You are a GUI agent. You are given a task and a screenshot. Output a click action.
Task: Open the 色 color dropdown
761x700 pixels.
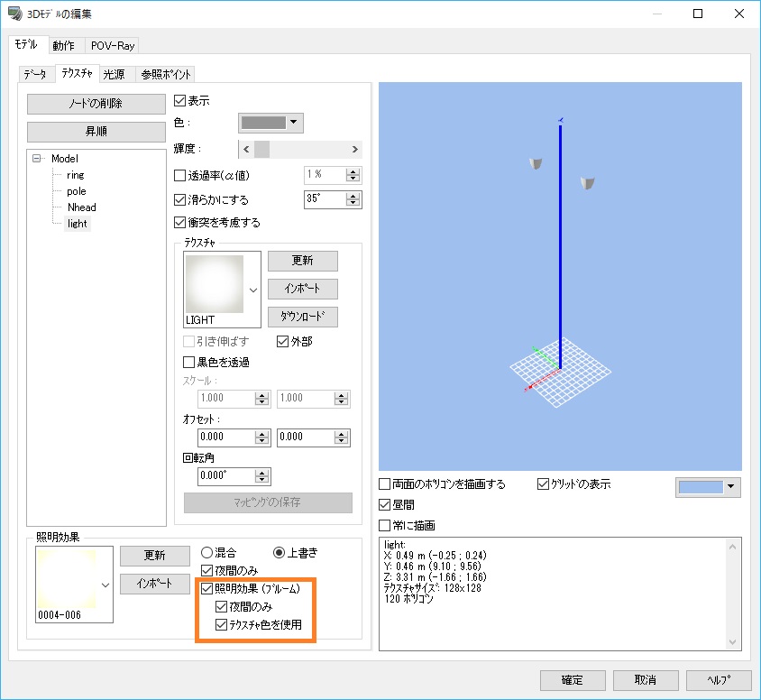click(x=270, y=124)
